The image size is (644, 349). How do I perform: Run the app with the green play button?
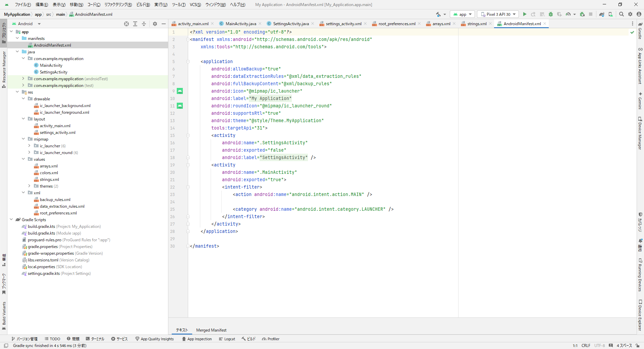tap(525, 14)
